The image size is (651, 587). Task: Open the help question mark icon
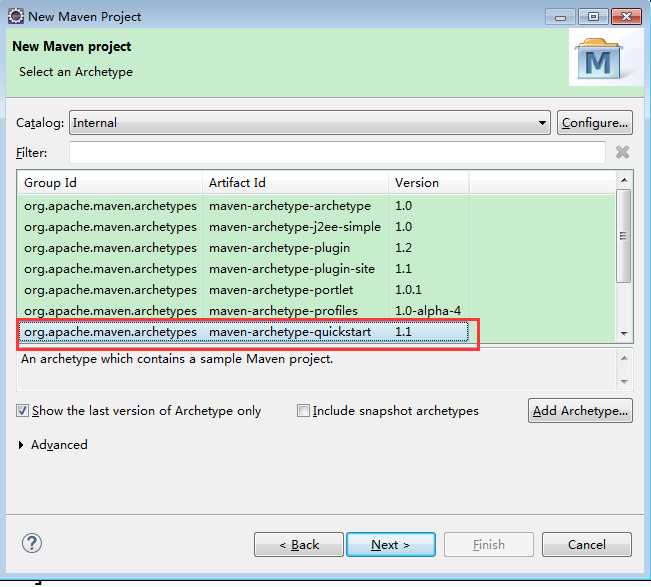click(x=32, y=543)
